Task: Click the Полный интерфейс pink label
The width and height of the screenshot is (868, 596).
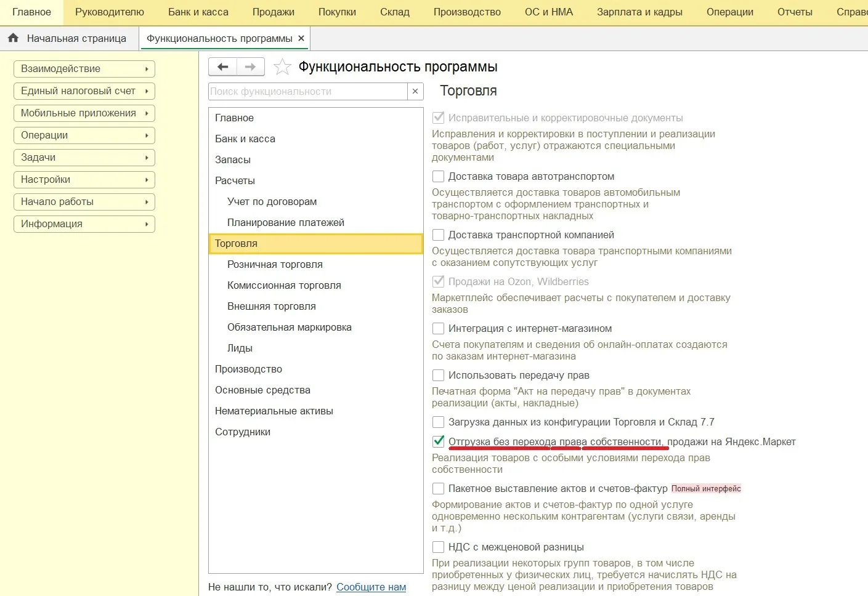Action: click(706, 489)
